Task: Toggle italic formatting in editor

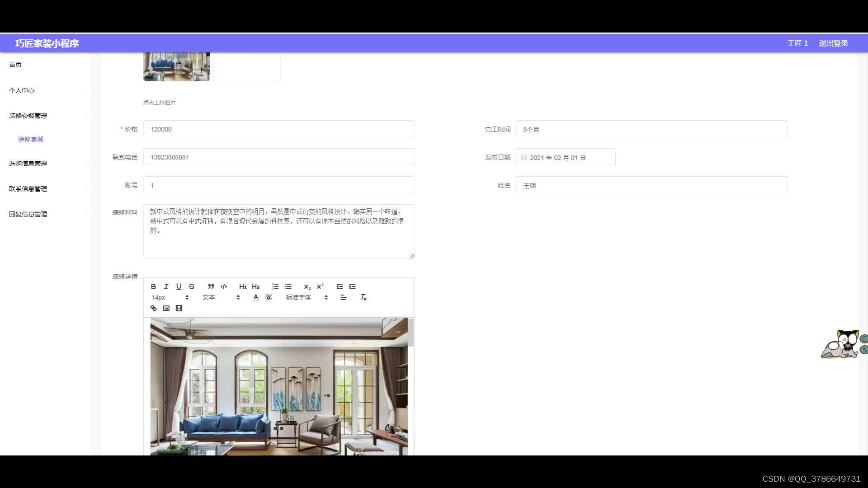Action: [x=166, y=286]
